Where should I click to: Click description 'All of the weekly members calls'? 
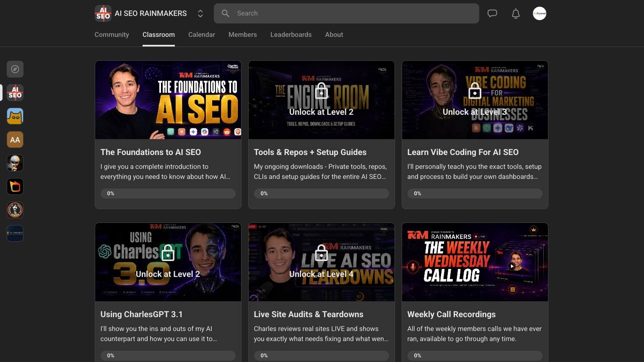(475, 334)
